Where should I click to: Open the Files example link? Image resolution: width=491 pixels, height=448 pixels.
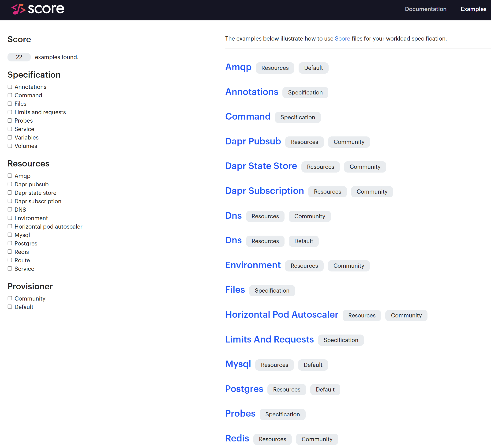pos(235,290)
